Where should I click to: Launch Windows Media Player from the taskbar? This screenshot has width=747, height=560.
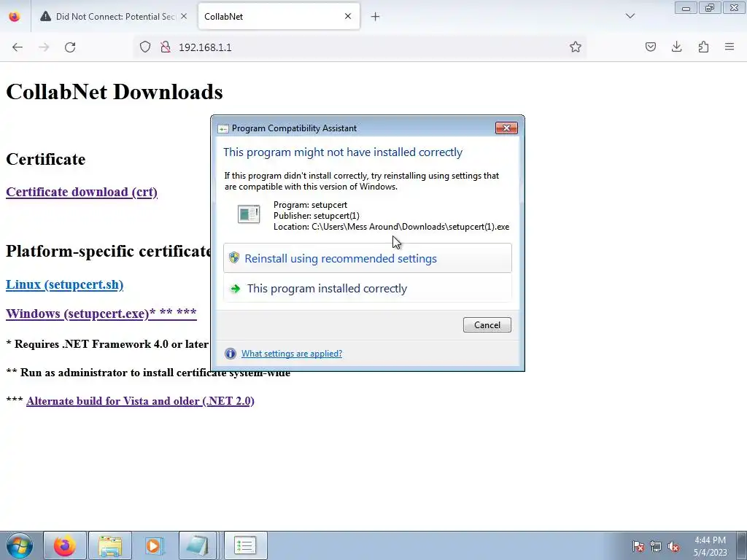(x=154, y=545)
